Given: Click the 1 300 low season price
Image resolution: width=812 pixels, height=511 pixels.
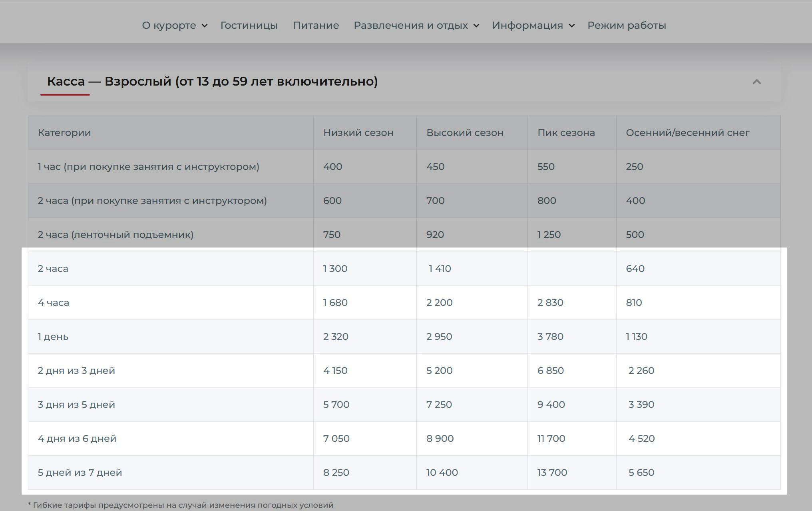Looking at the screenshot, I should pyautogui.click(x=335, y=269).
